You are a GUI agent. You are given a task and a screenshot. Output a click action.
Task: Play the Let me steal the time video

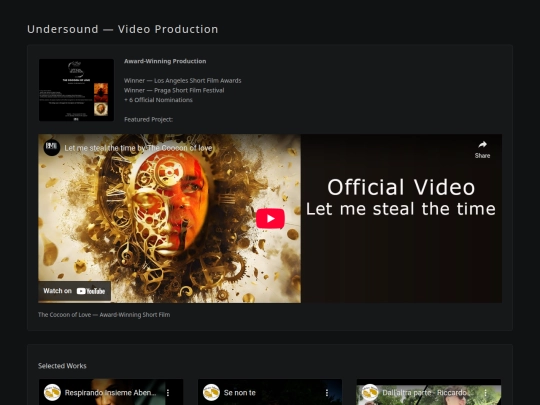(270, 218)
